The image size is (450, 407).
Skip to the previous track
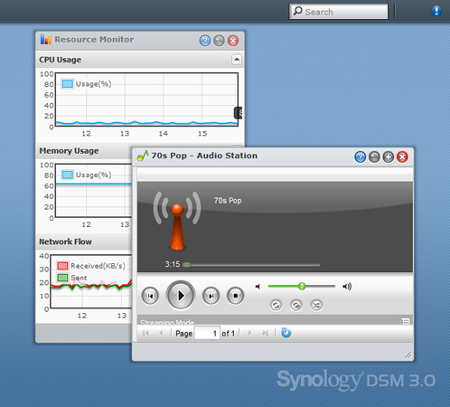(x=150, y=296)
